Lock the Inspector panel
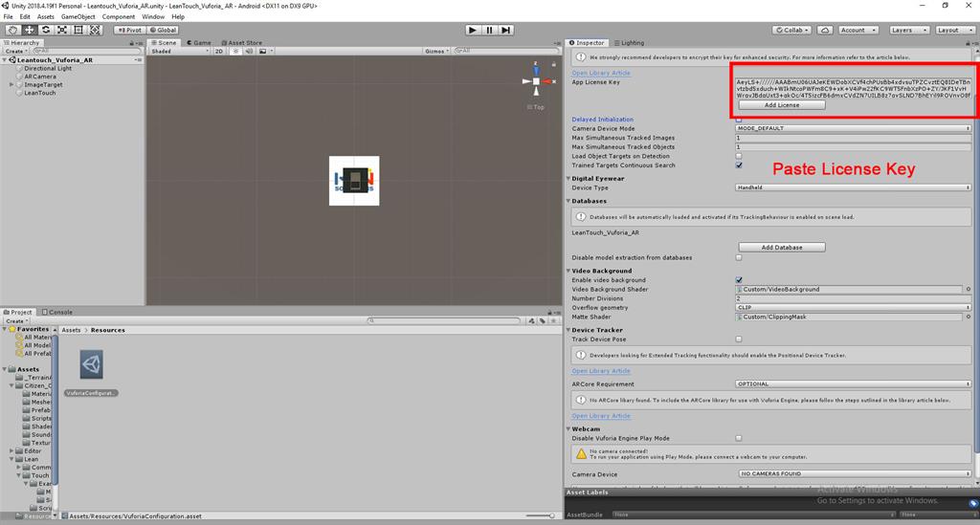The height and width of the screenshot is (525, 980). 969,43
